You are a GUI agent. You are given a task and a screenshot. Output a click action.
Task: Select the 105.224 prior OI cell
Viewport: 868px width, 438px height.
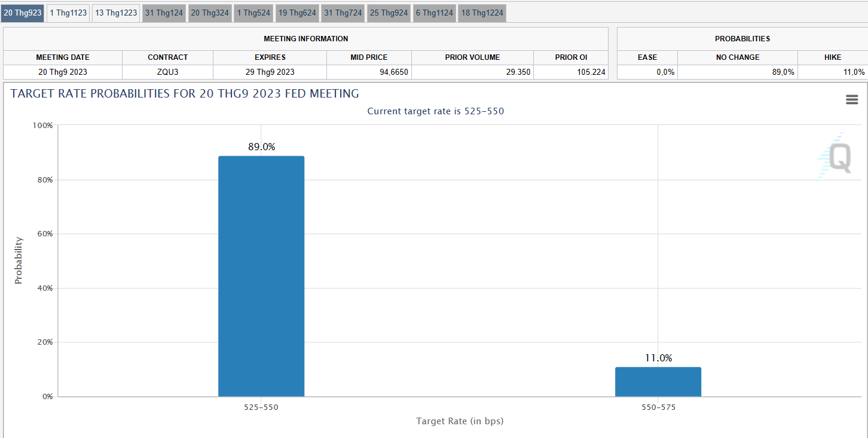571,72
